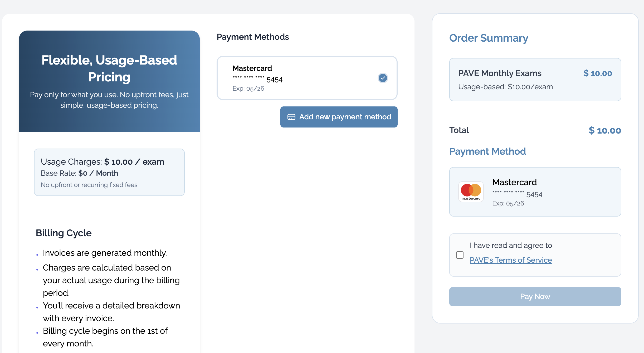
Task: Tick the Terms of Service agreement checkbox
Action: (x=460, y=255)
